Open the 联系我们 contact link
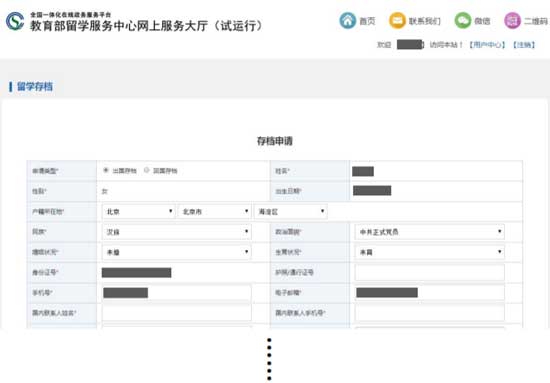 (424, 21)
